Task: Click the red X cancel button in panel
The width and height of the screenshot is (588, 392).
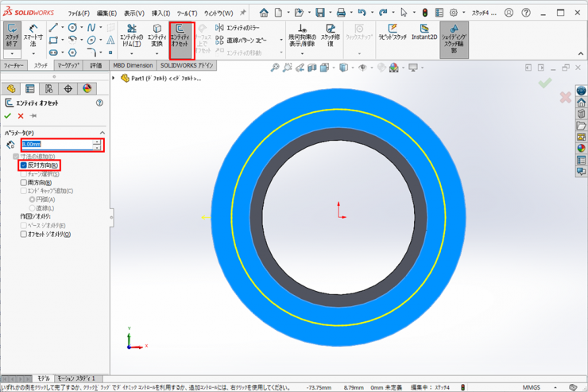Action: click(x=21, y=116)
